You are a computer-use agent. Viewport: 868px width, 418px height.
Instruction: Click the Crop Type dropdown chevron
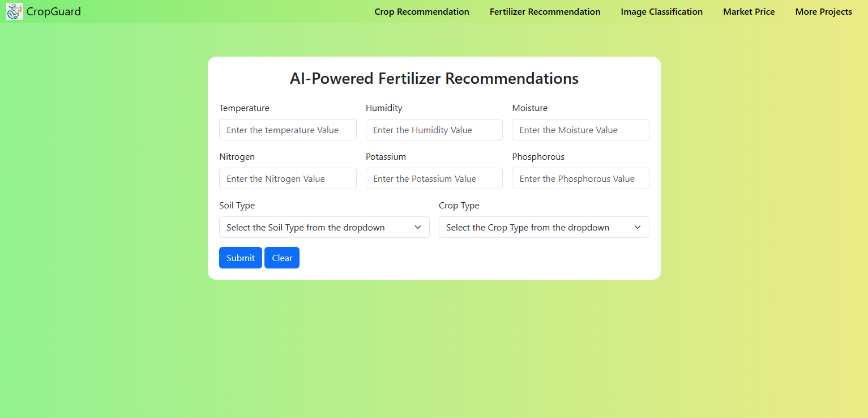[x=638, y=227]
